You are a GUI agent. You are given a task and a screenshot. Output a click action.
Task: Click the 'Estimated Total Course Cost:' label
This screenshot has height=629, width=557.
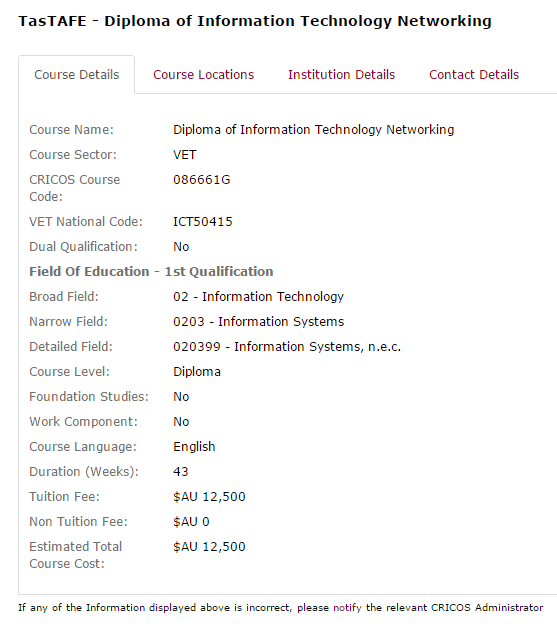(76, 555)
